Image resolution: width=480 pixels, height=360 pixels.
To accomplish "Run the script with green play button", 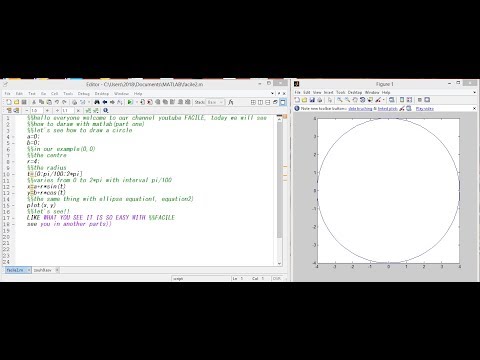I will click(x=130, y=102).
